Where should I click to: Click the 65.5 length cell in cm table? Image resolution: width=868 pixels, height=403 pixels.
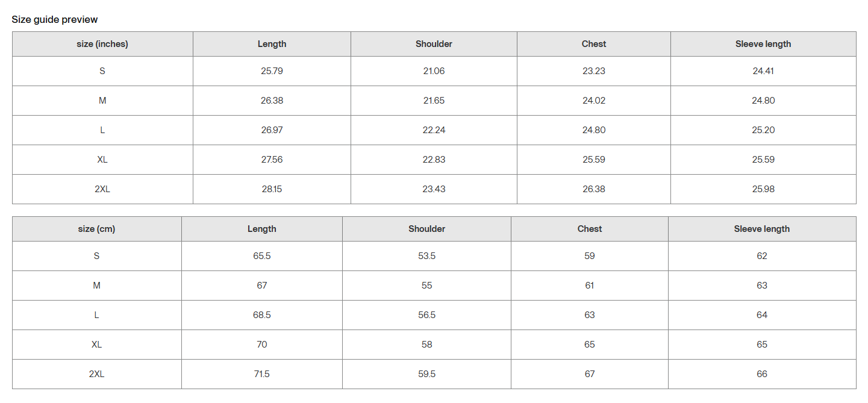262,256
